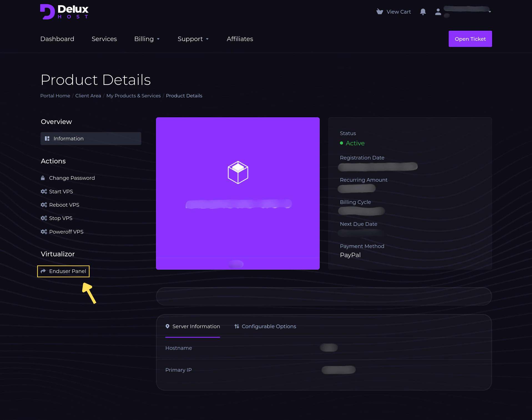This screenshot has height=420, width=532.
Task: Click the Registration Date label
Action: (x=362, y=158)
